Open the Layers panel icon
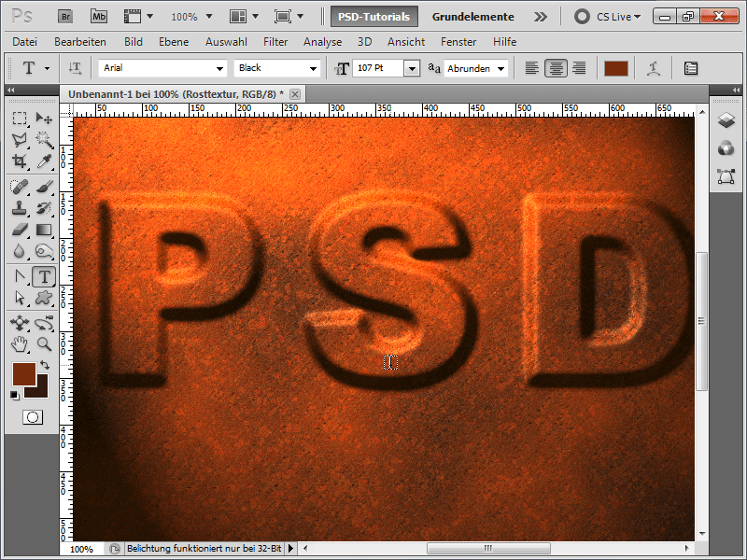The height and width of the screenshot is (560, 747). tap(726, 120)
